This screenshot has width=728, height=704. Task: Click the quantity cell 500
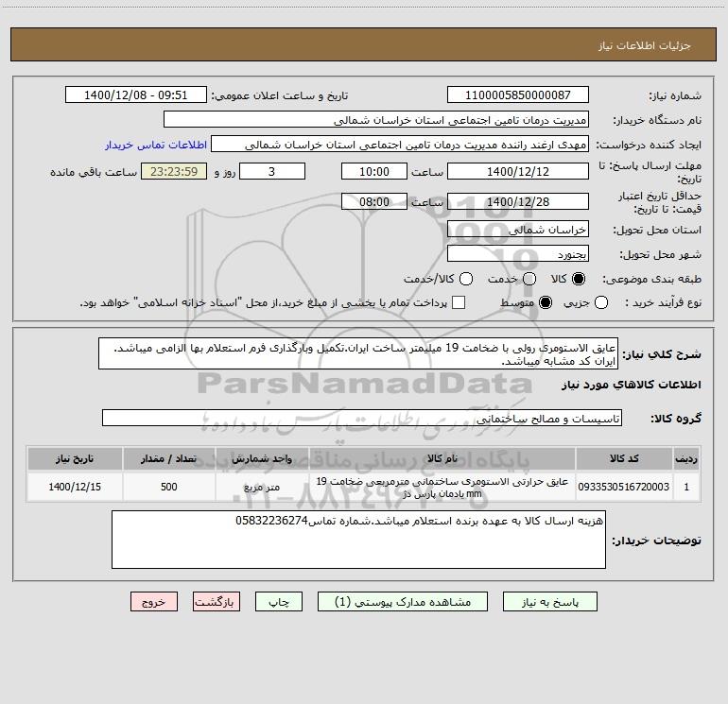[x=169, y=487]
